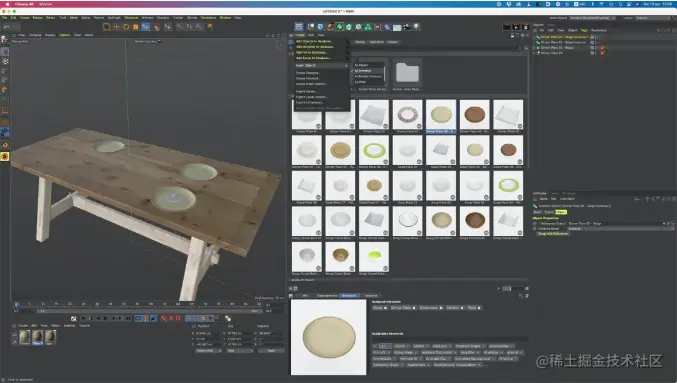This screenshot has height=383, width=677.
Task: Open the Edit Render Settings icon
Action: 525,27
